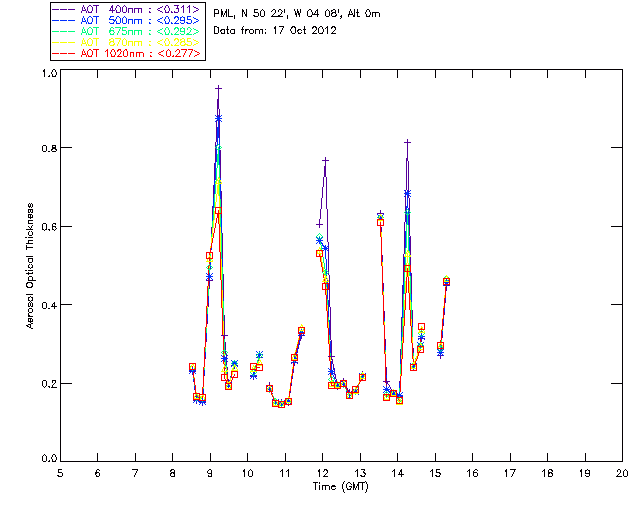Click the first data point near 8.5 GMT
Viewport: 640px width, 512px height.
point(192,368)
